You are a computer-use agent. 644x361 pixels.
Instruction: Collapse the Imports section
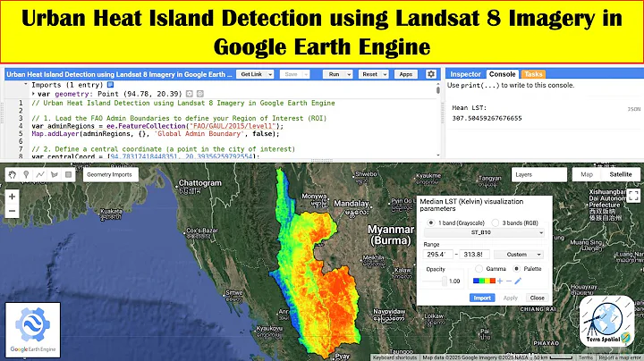[26, 84]
